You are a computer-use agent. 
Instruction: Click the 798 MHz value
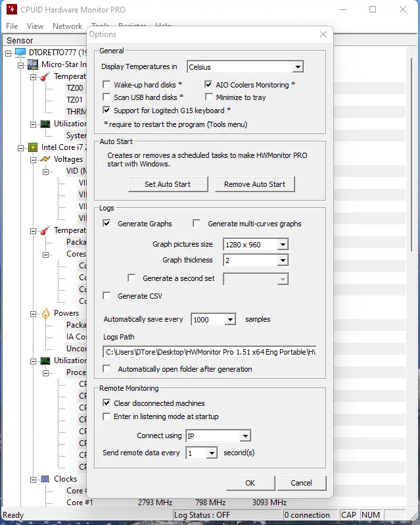coord(210,503)
